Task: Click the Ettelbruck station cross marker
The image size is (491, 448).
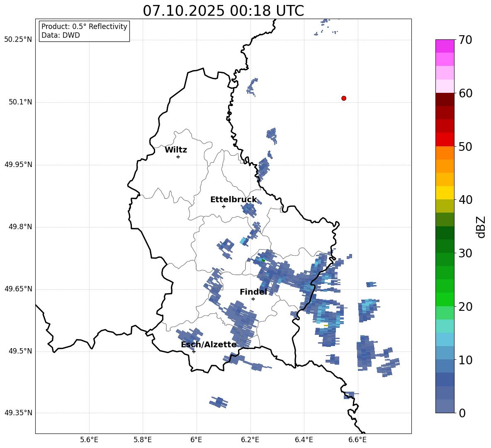Action: [224, 206]
